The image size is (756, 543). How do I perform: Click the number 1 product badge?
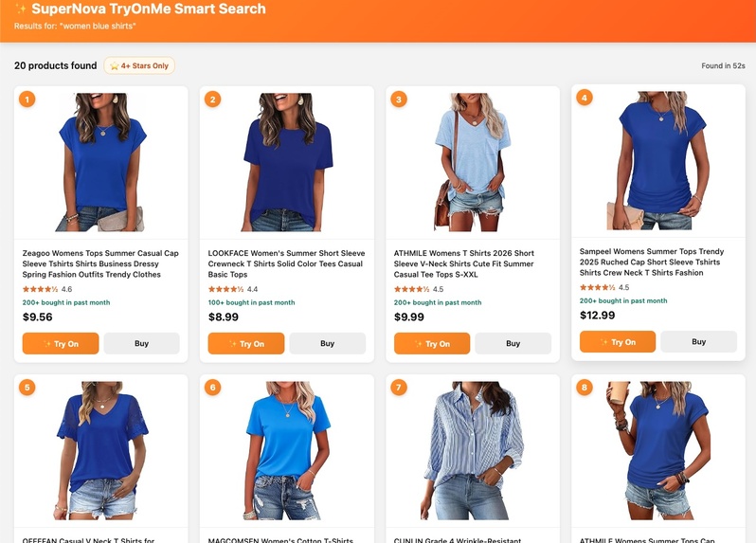[x=27, y=100]
